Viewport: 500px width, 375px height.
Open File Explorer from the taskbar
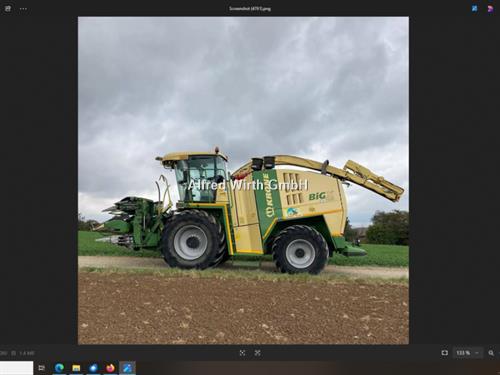coord(76,368)
